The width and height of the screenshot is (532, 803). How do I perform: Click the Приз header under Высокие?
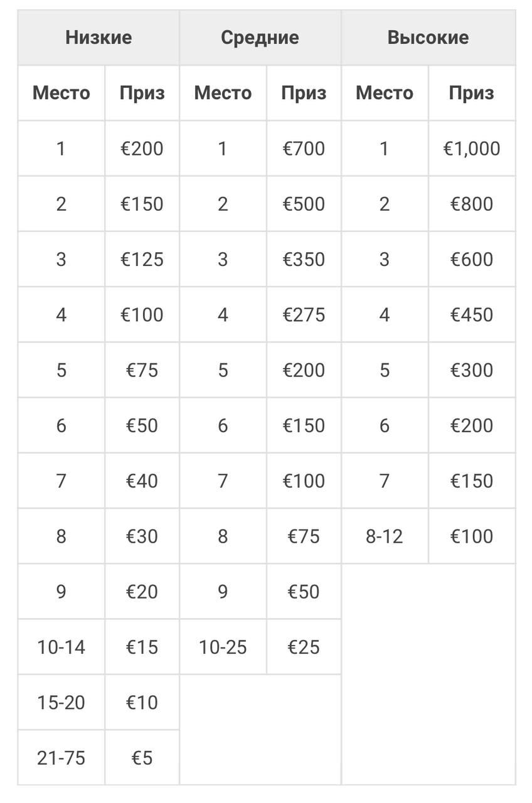pos(472,93)
